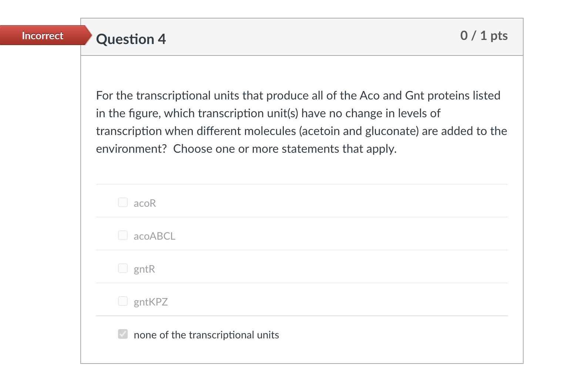Viewport: 588px width, 385px height.
Task: Click the Incorrect status badge
Action: click(42, 36)
